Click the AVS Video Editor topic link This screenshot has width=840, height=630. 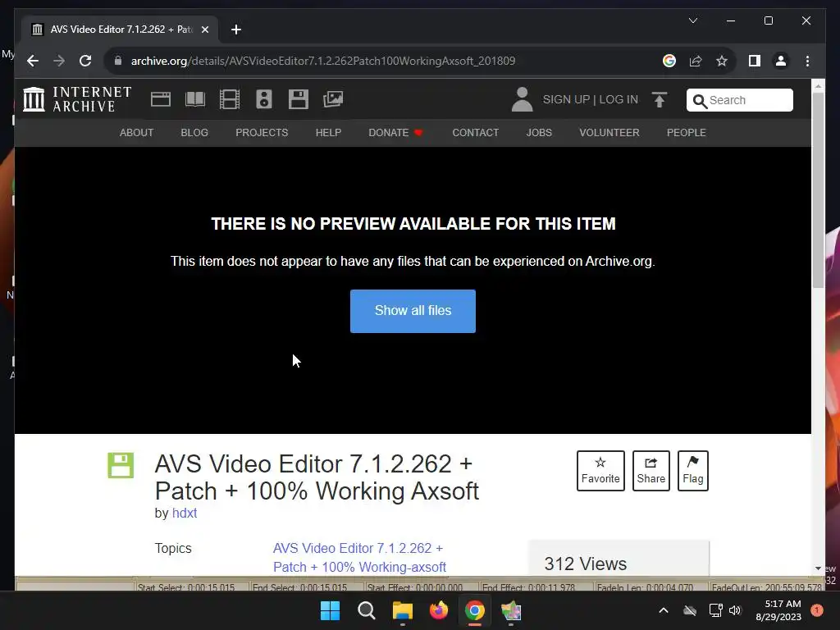[x=359, y=558]
